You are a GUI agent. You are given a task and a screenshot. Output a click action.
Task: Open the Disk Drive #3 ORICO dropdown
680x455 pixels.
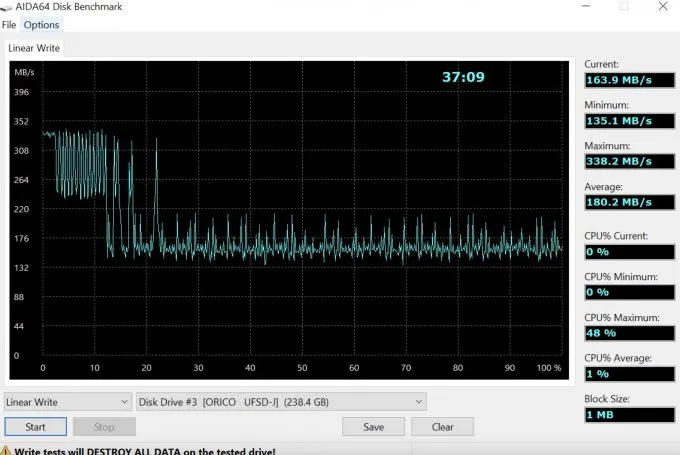tap(281, 402)
